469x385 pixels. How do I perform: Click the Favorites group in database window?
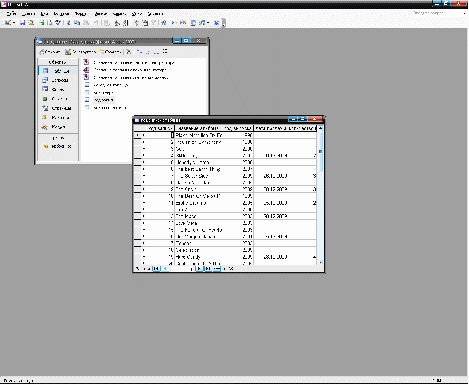click(58, 146)
